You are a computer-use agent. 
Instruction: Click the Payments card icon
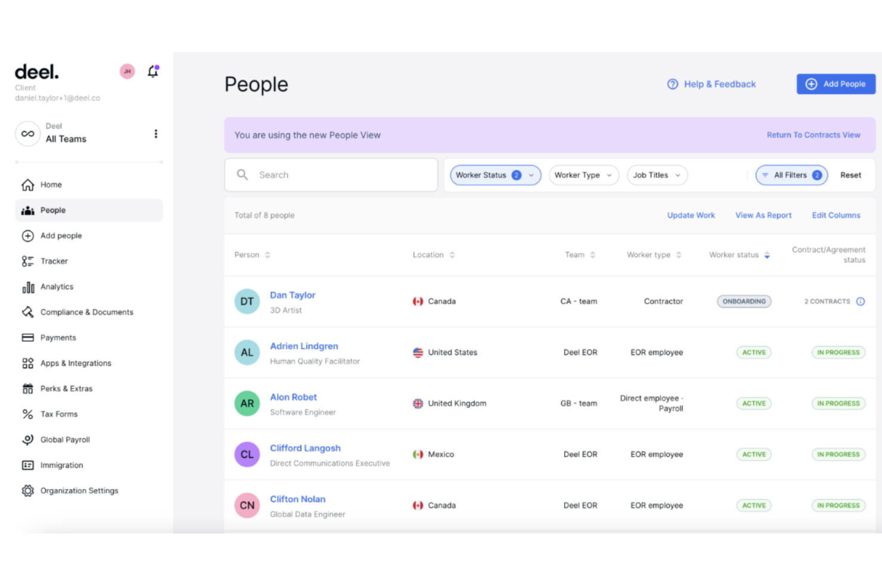click(x=27, y=338)
